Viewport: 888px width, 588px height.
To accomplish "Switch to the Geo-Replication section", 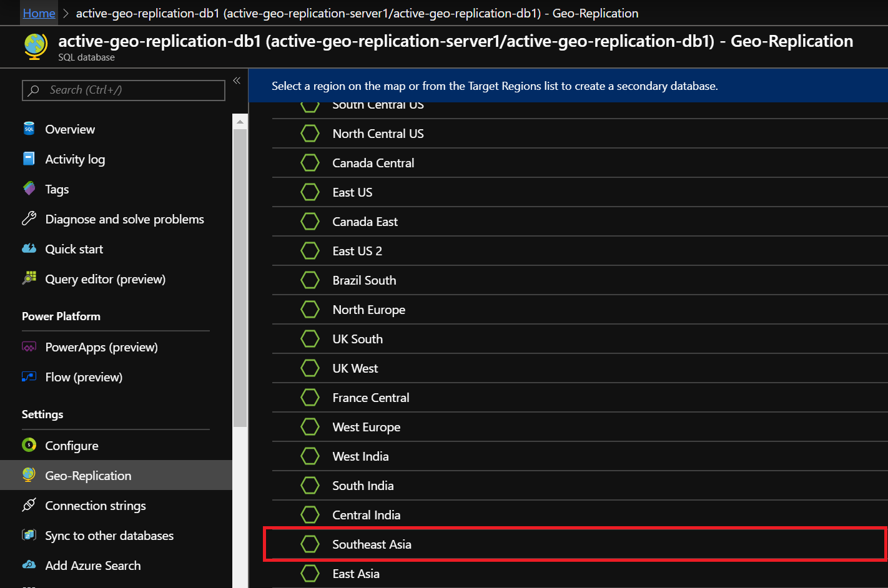I will click(x=87, y=475).
